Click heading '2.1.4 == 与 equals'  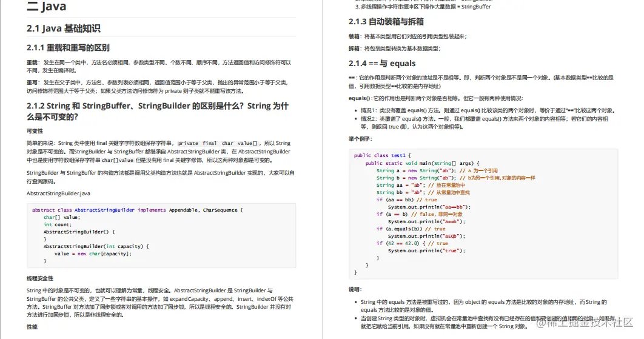(382, 63)
